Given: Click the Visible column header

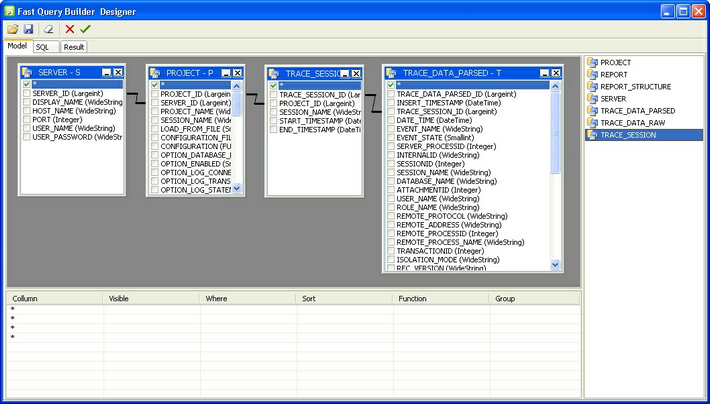Looking at the screenshot, I should (x=151, y=298).
